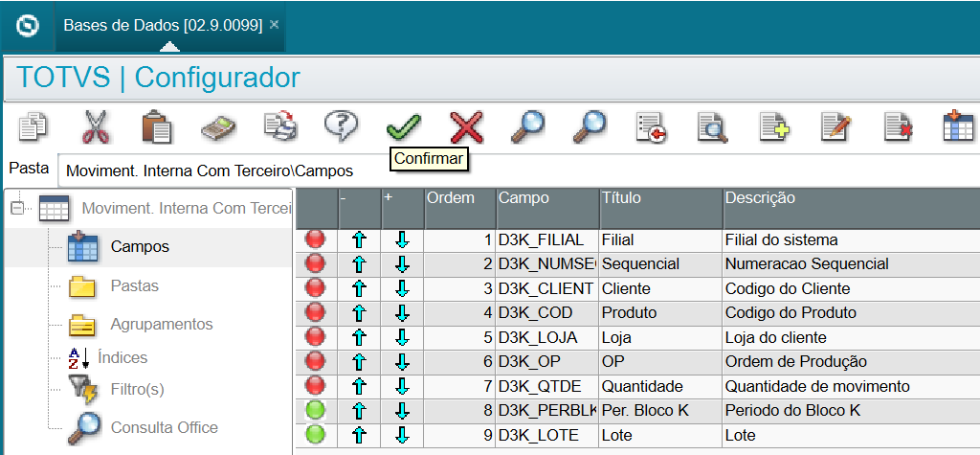Select the D3K_OP field cell
The image size is (980, 455).
(547, 362)
